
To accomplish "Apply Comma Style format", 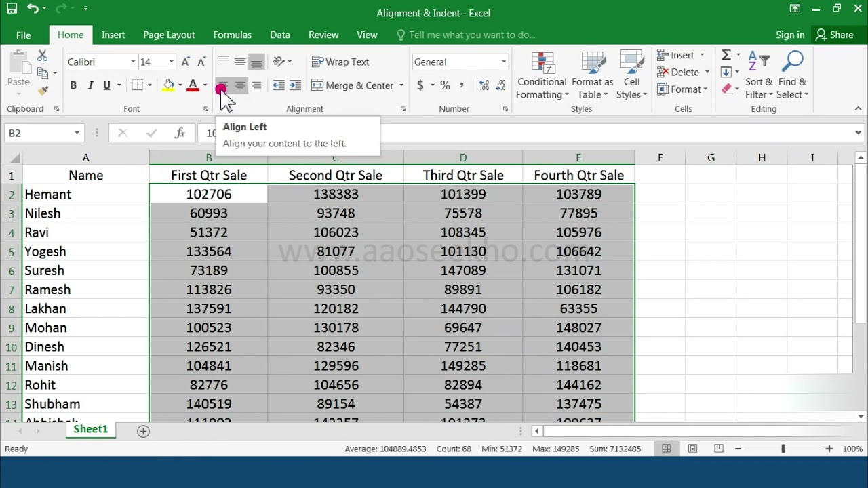I will pyautogui.click(x=462, y=85).
